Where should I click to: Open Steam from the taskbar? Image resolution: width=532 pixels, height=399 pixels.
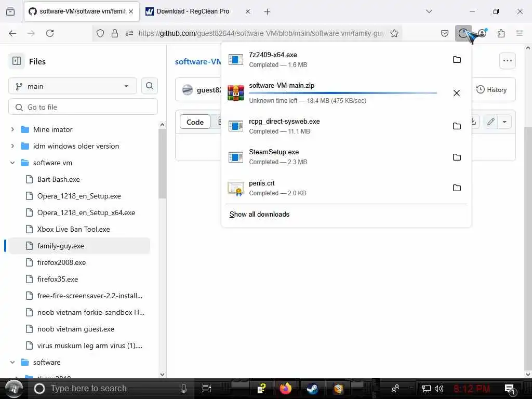point(312,389)
